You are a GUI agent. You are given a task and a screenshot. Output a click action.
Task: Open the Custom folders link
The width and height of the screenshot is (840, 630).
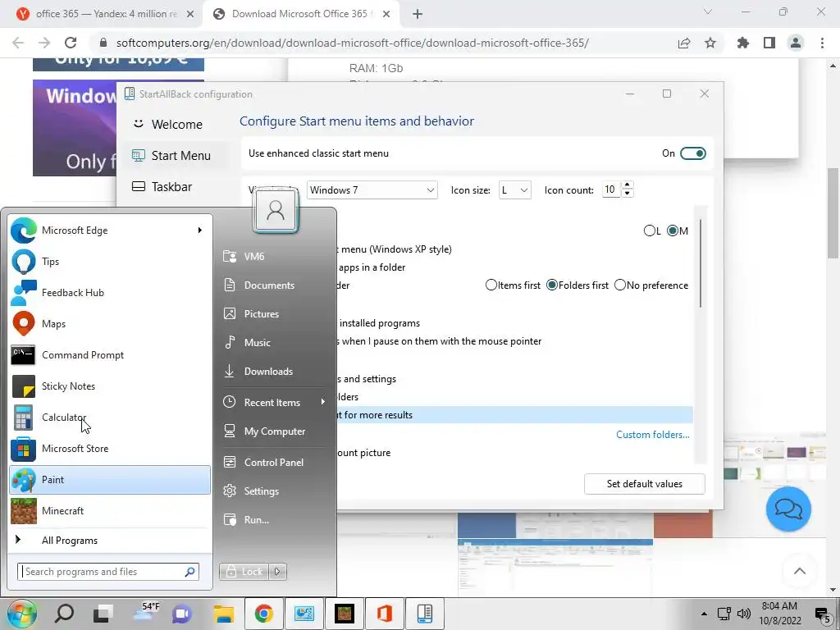[x=652, y=435]
